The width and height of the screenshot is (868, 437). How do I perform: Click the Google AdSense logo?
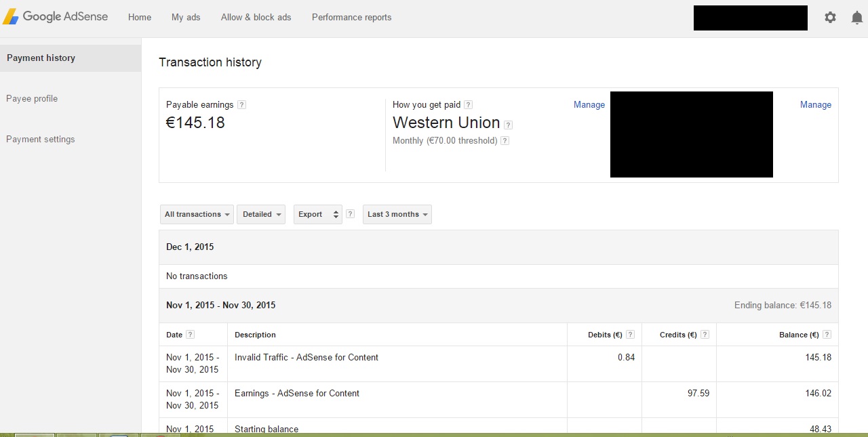55,17
